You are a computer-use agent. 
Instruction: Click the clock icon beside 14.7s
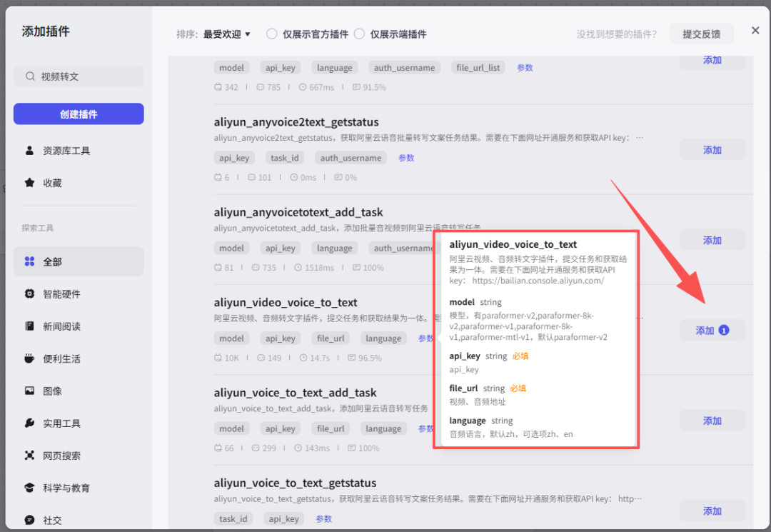[303, 358]
